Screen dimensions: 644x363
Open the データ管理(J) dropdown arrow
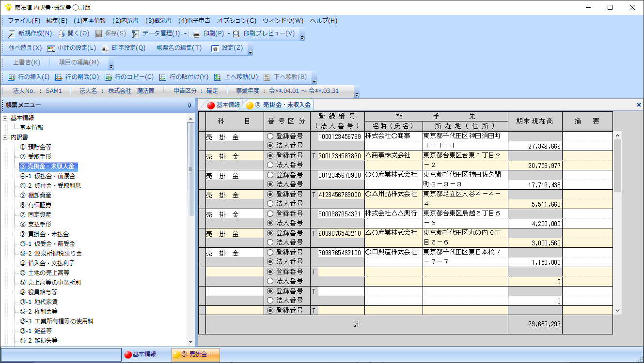point(185,34)
